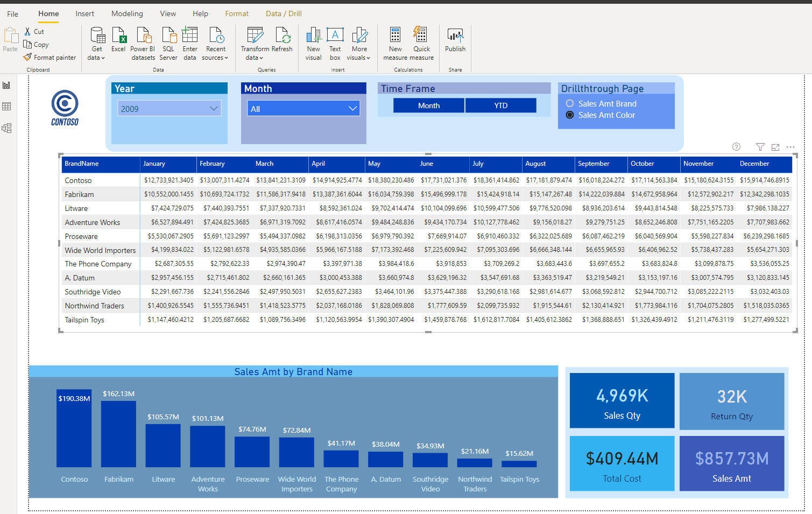Click the Quick measure button
This screenshot has width=812, height=514.
[x=421, y=43]
